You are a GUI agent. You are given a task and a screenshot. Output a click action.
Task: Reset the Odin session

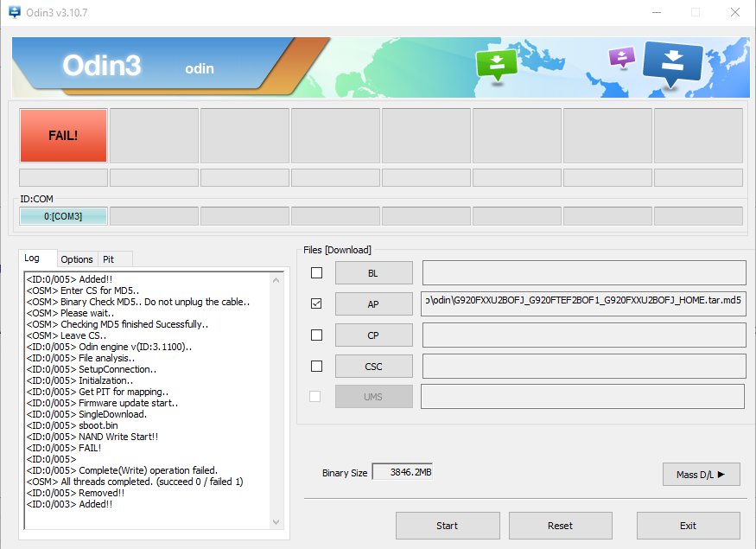pyautogui.click(x=560, y=526)
